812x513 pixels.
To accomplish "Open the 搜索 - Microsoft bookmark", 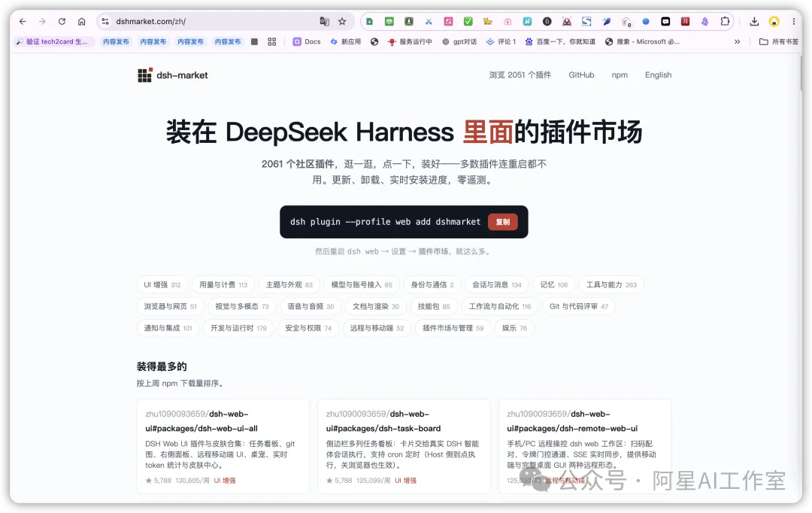I will (642, 41).
